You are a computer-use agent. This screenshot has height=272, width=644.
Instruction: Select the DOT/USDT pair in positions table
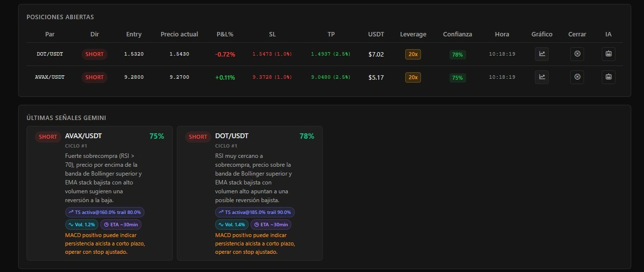click(50, 54)
